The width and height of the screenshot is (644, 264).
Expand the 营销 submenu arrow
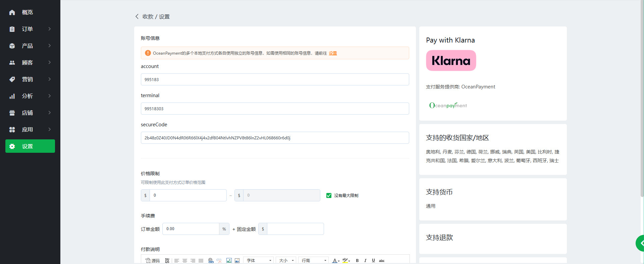(x=50, y=79)
